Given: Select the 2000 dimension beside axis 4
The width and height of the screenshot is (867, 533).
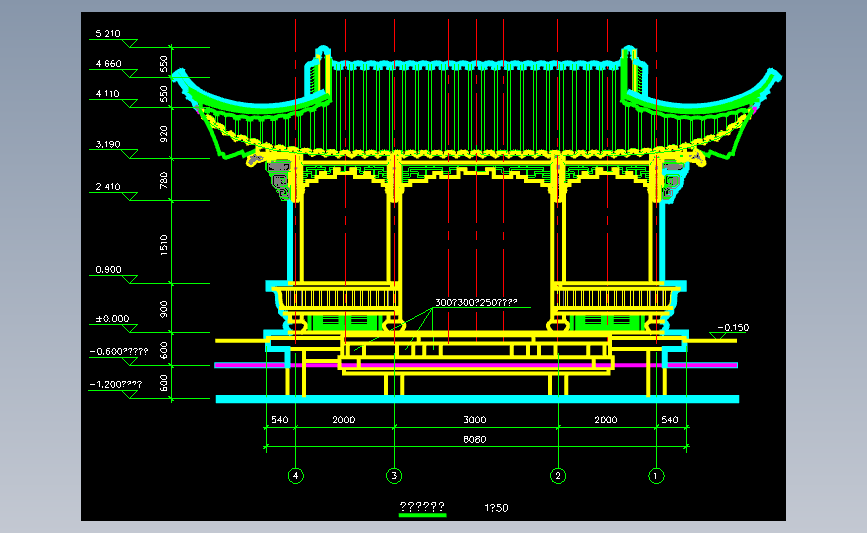Looking at the screenshot, I should pyautogui.click(x=344, y=420).
